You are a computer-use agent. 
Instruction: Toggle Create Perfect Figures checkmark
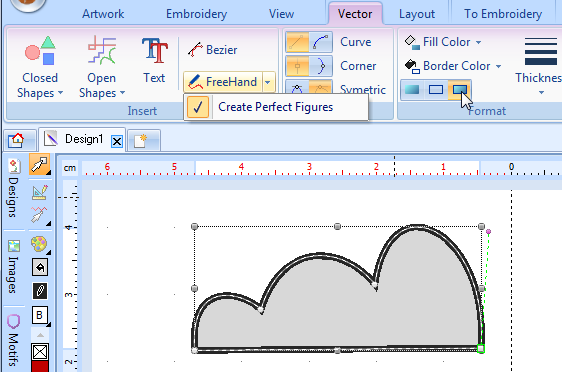point(198,107)
